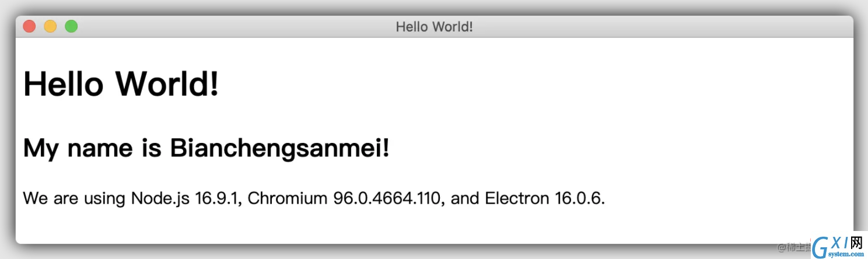
Task: Click the "system.com" watermark text
Action: coord(847,254)
